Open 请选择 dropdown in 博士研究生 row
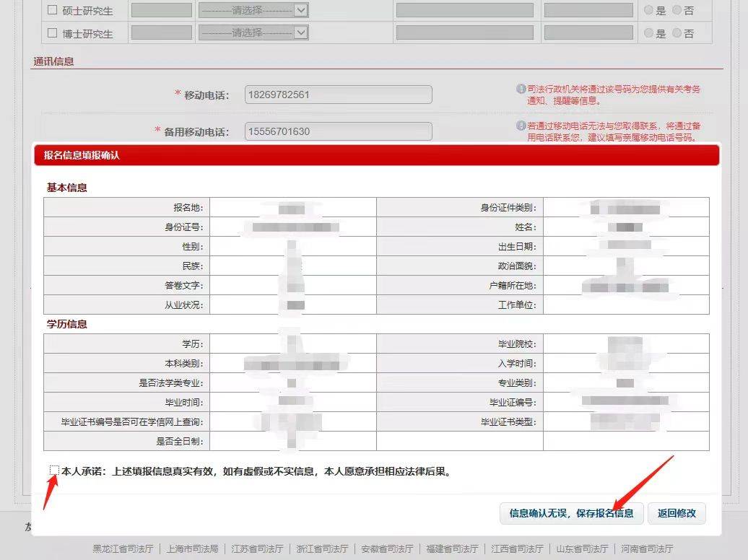This screenshot has height=560, width=748. (253, 33)
